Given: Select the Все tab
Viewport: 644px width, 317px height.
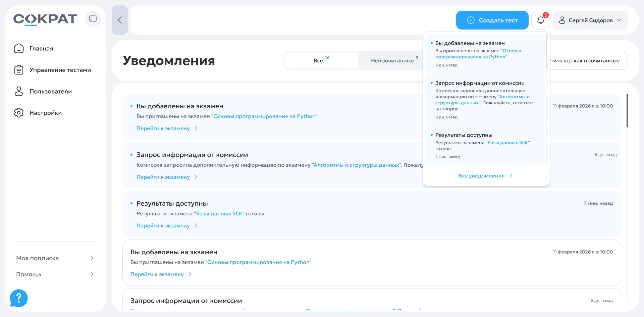Looking at the screenshot, I should [322, 60].
